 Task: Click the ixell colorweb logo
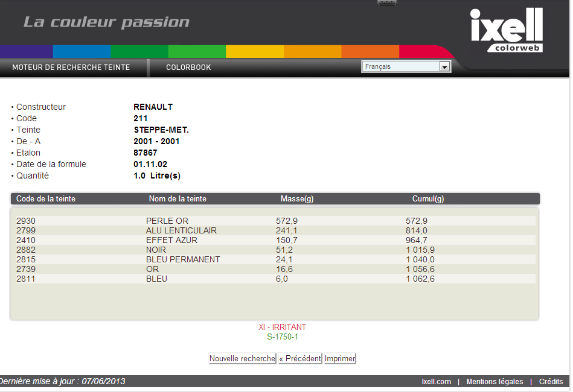click(x=506, y=30)
